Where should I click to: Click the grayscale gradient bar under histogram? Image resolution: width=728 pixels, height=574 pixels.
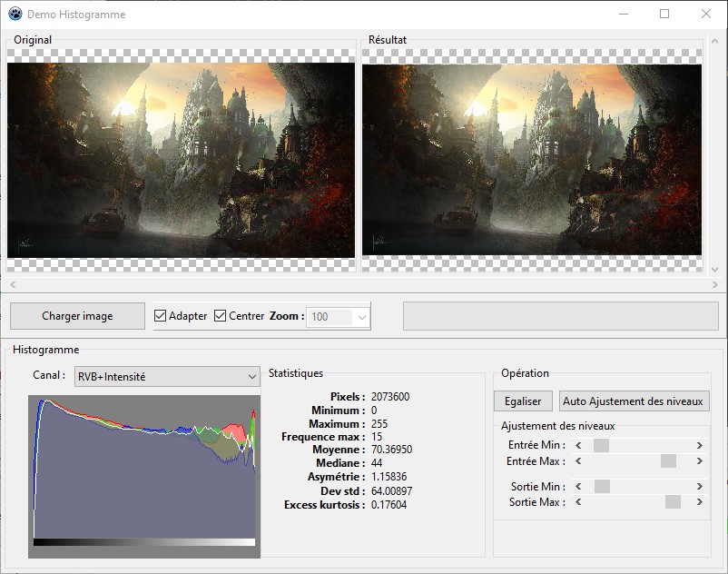click(144, 542)
